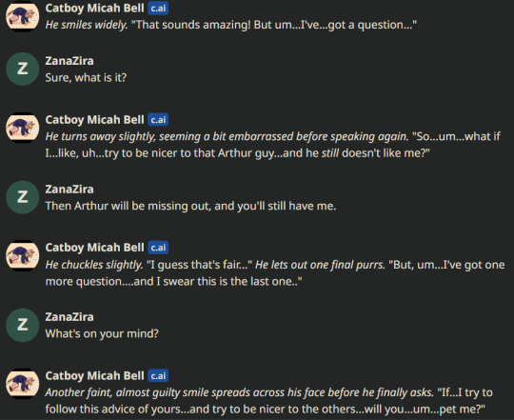Screen dimensions: 514x420
Task: Click Catboy Micah Bell avatar in first message
Action: tap(22, 16)
